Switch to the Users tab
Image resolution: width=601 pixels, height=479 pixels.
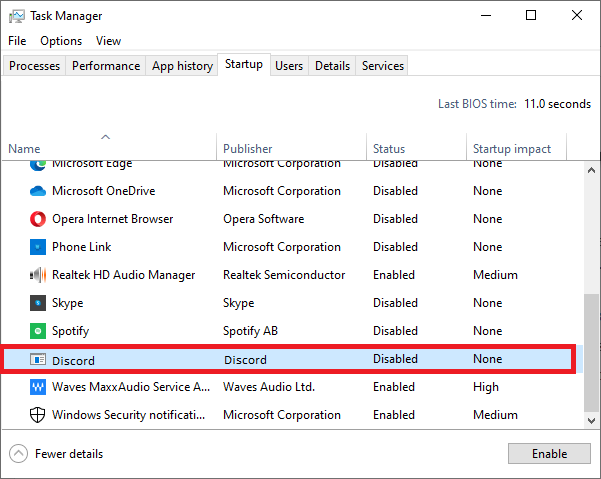[x=289, y=66]
